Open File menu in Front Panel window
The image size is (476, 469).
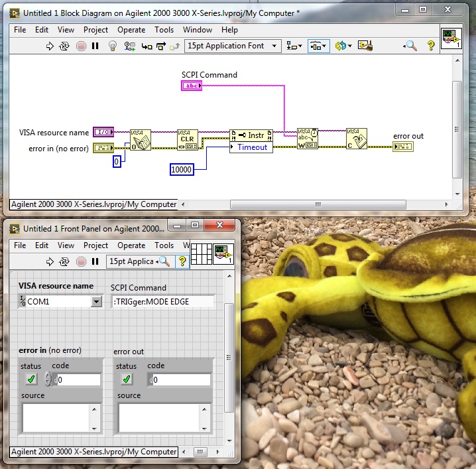pyautogui.click(x=20, y=245)
